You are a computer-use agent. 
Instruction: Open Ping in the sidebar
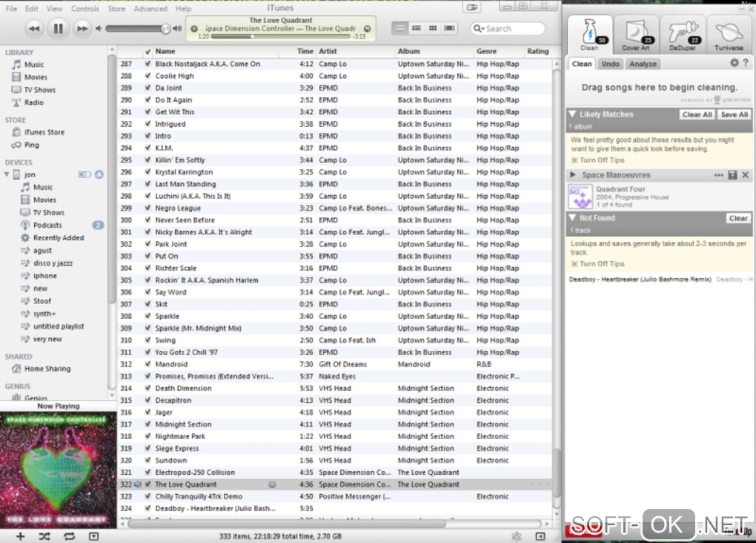point(32,145)
